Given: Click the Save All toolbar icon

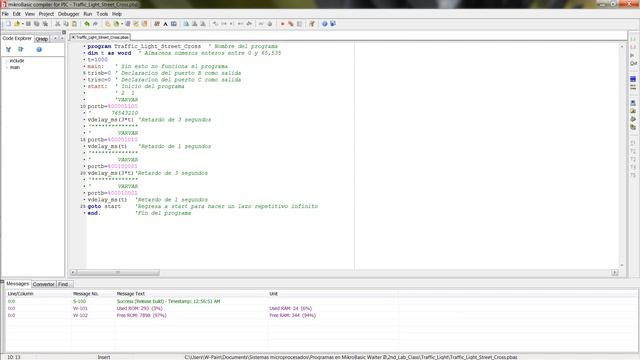Looking at the screenshot, I should pos(36,24).
